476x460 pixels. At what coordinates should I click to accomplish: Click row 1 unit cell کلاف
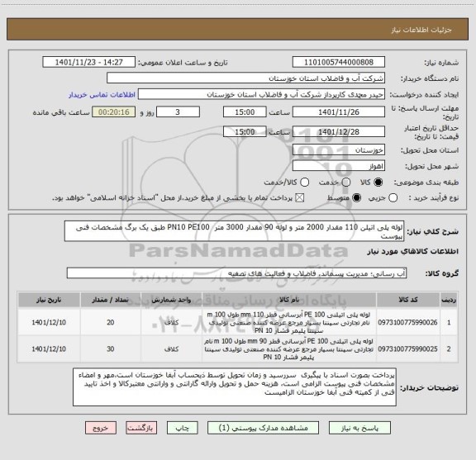coord(171,322)
